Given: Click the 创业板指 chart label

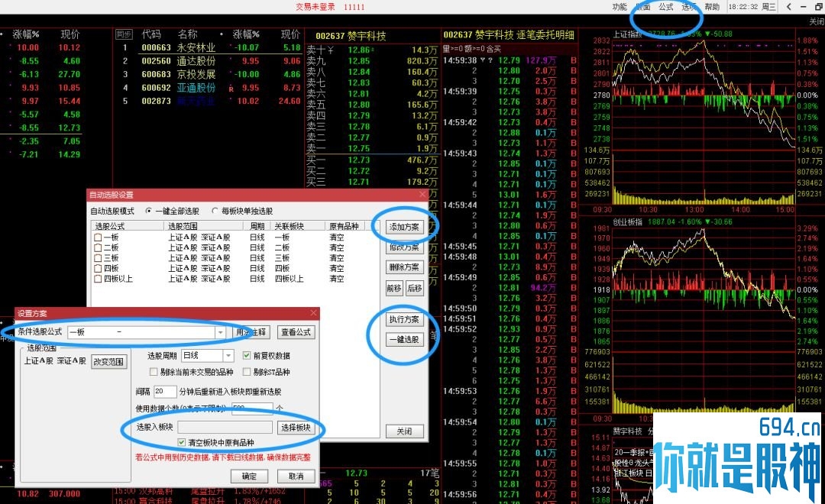Looking at the screenshot, I should tap(628, 222).
